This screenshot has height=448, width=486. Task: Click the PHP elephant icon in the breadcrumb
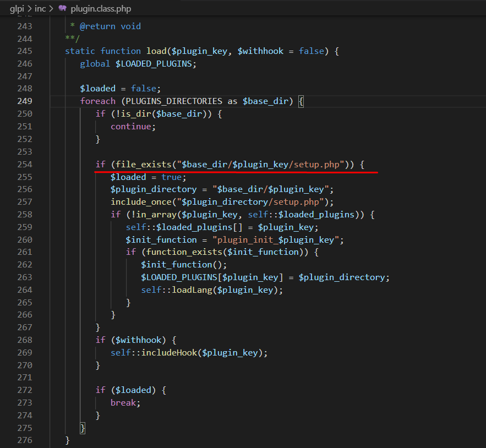[x=62, y=9]
